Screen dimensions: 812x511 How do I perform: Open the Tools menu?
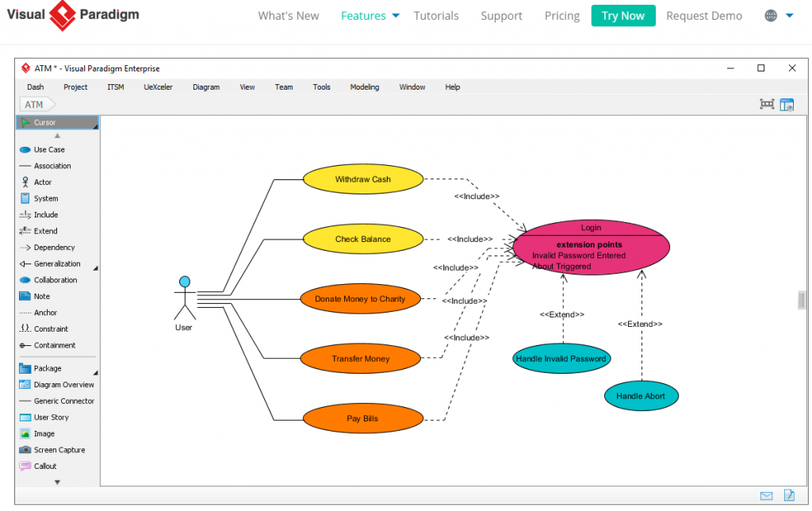[322, 87]
